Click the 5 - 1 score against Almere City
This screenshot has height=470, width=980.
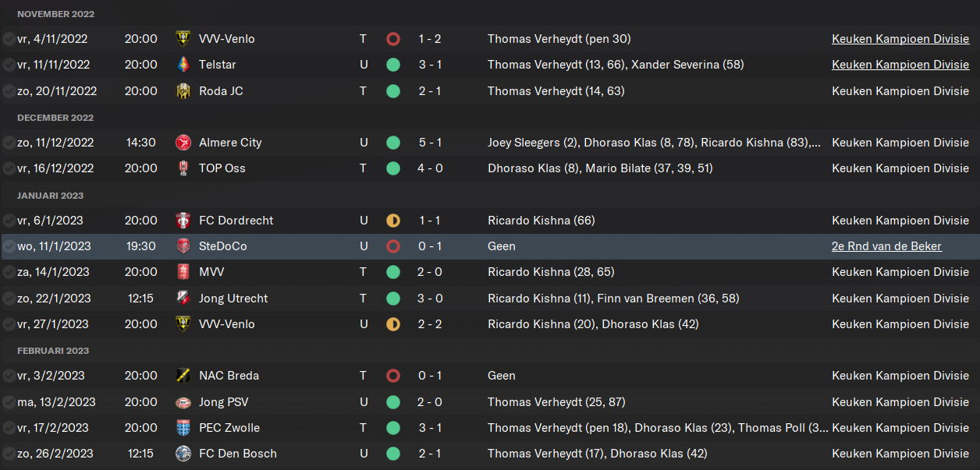(x=430, y=143)
